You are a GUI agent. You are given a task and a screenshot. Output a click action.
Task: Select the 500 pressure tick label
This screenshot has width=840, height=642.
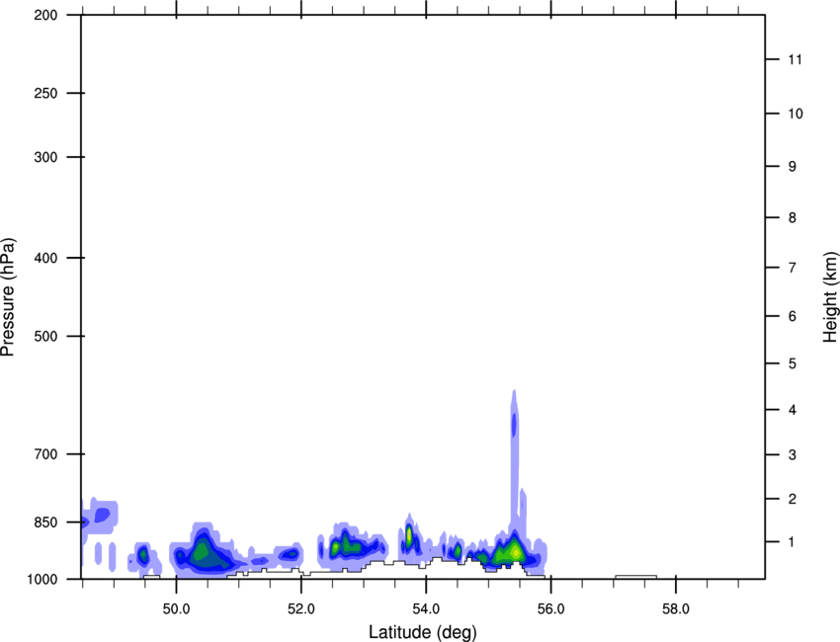(45, 336)
